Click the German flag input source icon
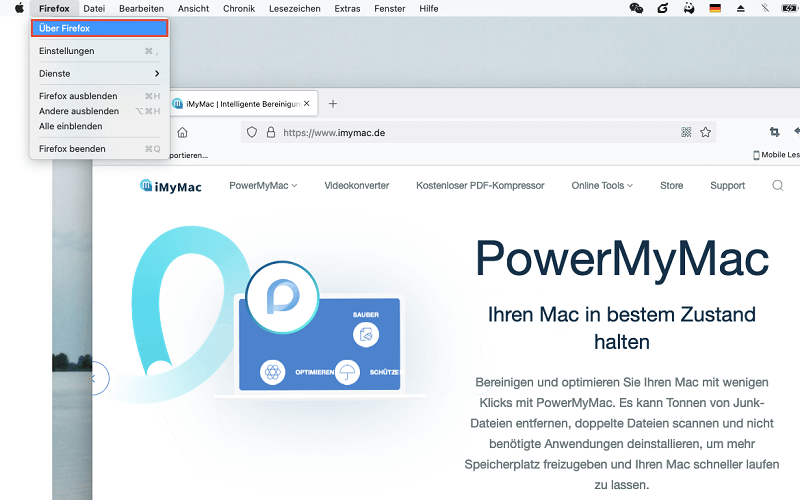Viewport: 800px width, 500px height. [715, 8]
